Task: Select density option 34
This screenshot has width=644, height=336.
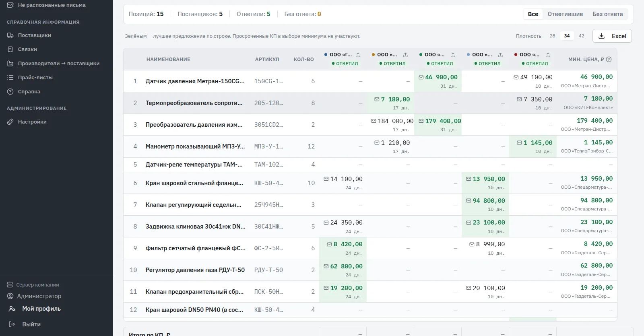Action: pyautogui.click(x=567, y=36)
